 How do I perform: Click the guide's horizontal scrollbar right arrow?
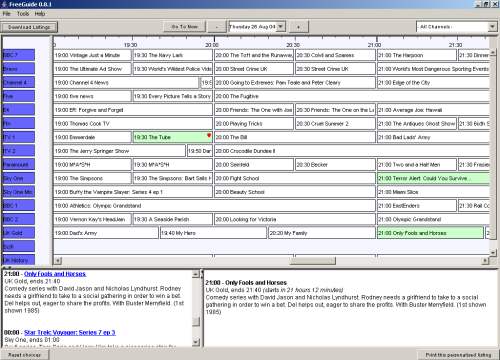485,260
